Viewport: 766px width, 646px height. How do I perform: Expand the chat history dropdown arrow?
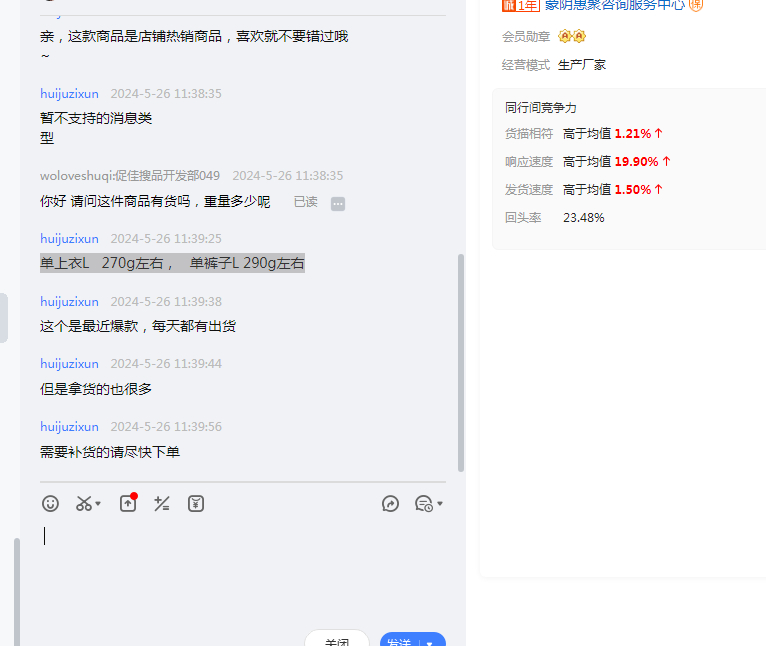[x=440, y=504]
